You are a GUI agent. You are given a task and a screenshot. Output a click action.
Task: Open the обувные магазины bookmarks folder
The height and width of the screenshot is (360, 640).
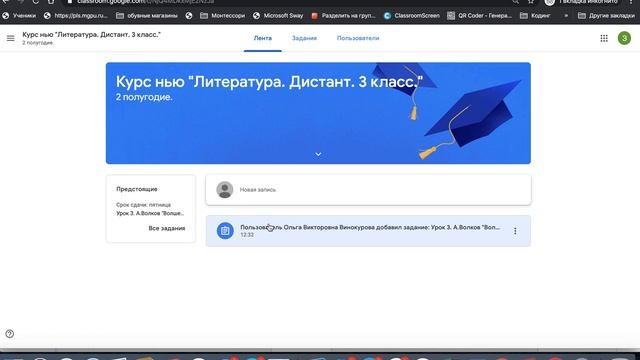click(147, 16)
